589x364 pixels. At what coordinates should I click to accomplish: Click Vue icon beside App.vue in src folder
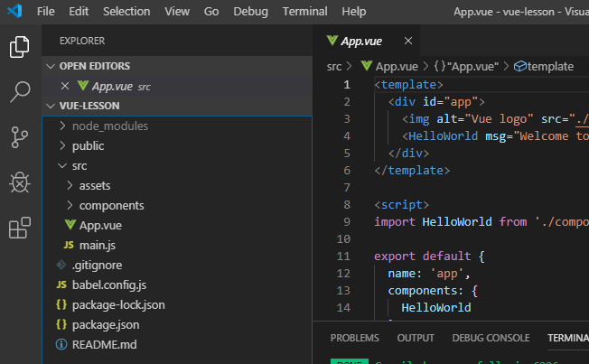[x=70, y=225]
